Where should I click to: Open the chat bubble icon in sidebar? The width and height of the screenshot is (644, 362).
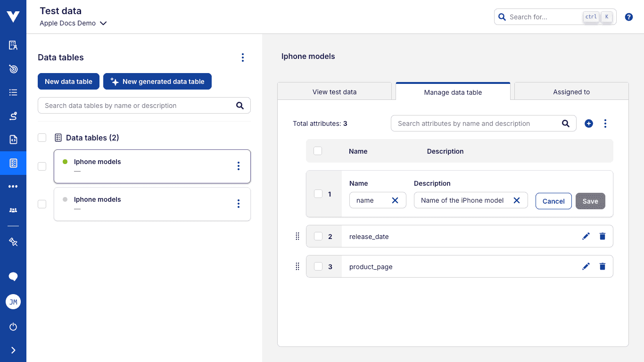coord(13,276)
